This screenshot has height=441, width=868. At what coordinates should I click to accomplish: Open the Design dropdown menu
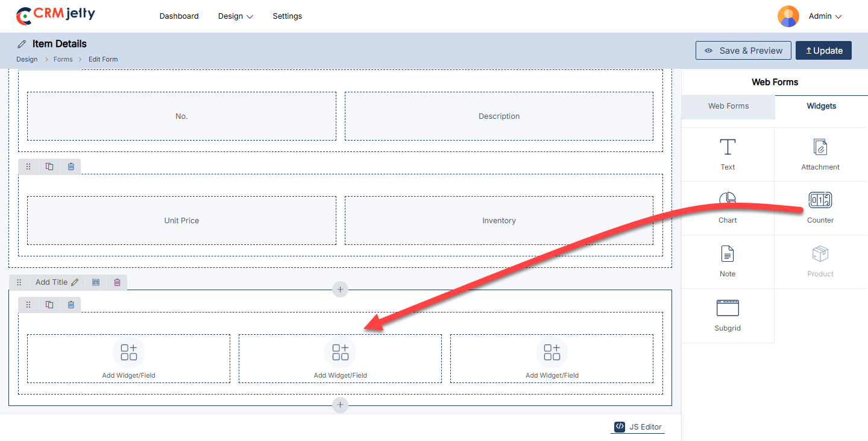[235, 16]
